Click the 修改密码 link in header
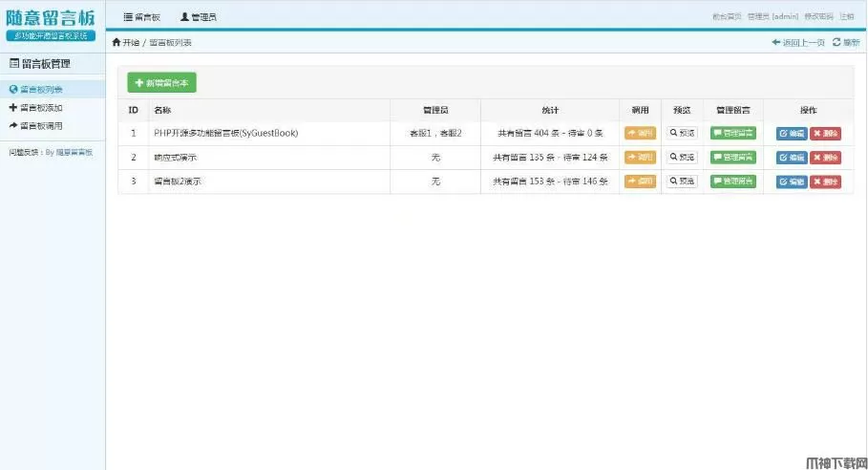 [819, 16]
